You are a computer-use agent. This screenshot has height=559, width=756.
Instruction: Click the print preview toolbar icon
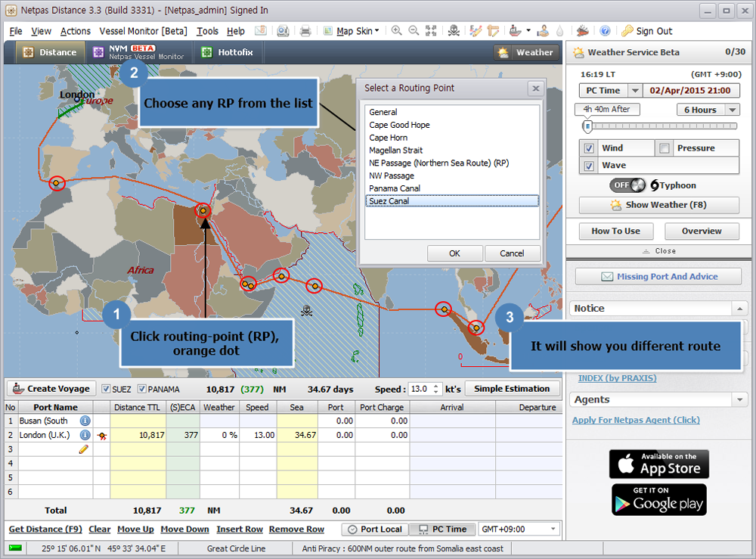tap(283, 31)
